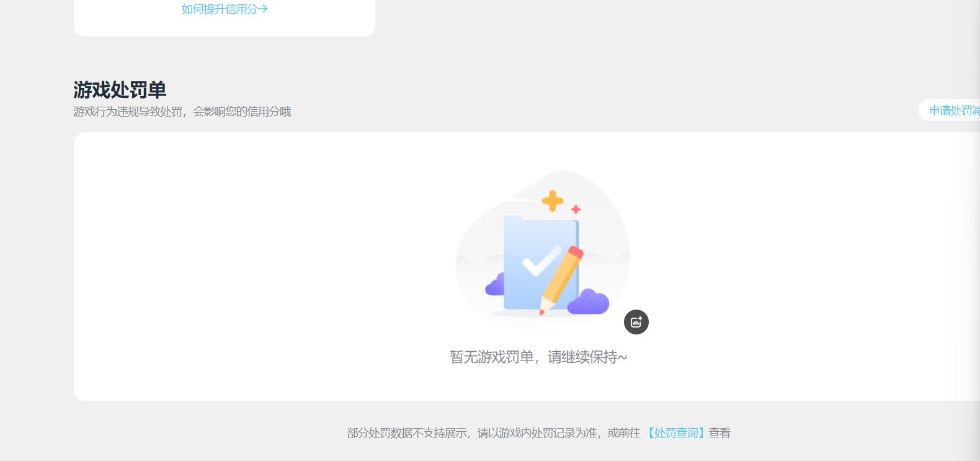Viewport: 980px width, 461px height.
Task: Click the orange pencil in the illustration
Action: (562, 278)
